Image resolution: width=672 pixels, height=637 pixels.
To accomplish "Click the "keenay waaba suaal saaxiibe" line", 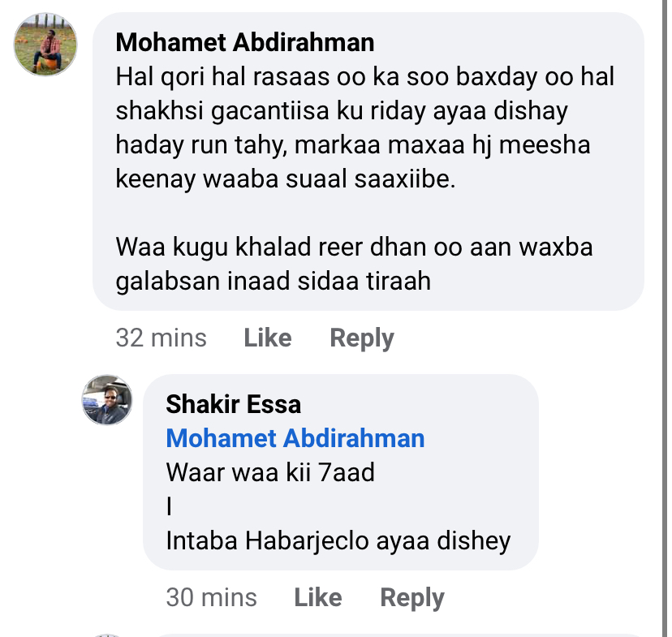I will pos(286,179).
